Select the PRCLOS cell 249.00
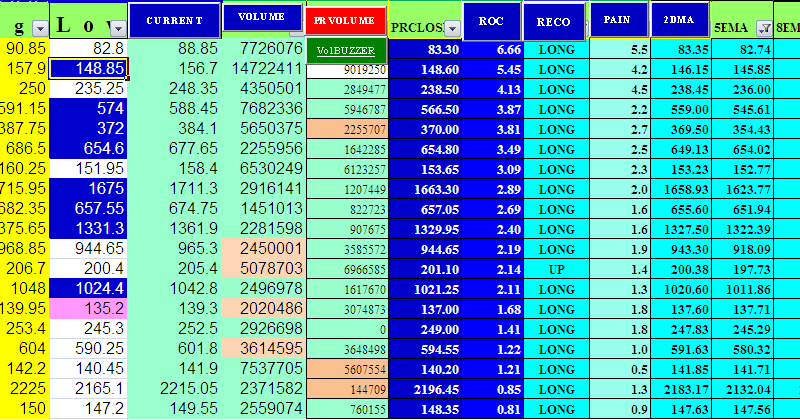The height and width of the screenshot is (420, 800). pyautogui.click(x=425, y=330)
